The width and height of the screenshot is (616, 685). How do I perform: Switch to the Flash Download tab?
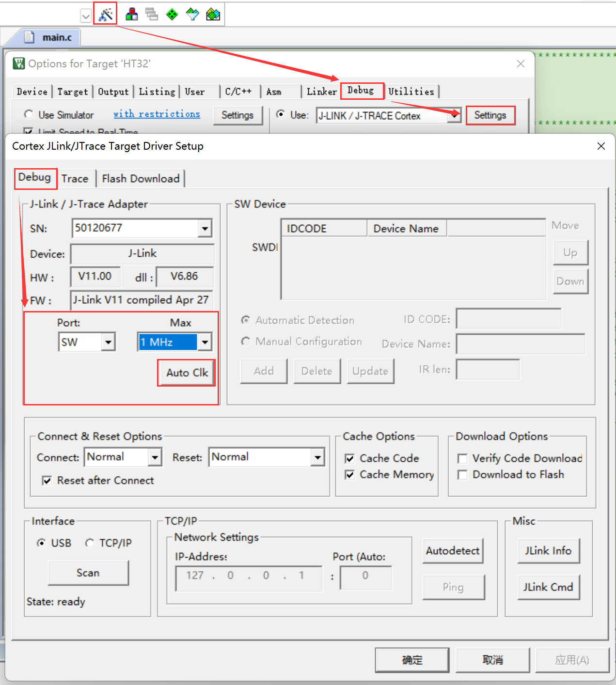(141, 179)
